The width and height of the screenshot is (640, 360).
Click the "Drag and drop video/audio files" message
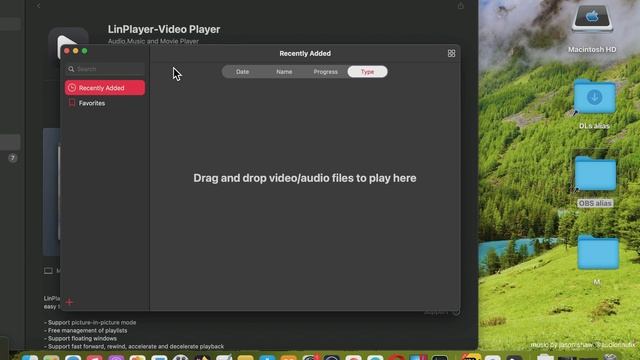coord(305,178)
